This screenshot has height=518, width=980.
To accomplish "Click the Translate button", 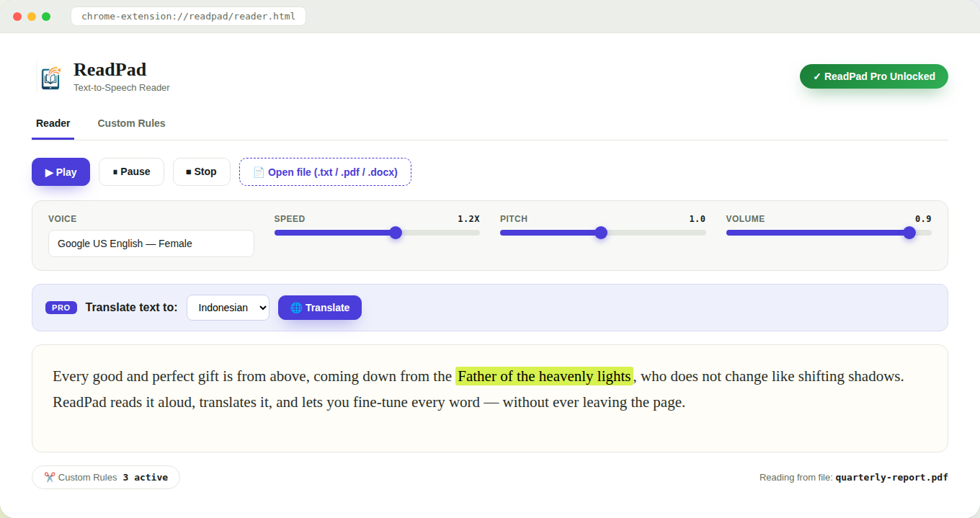I will [320, 308].
